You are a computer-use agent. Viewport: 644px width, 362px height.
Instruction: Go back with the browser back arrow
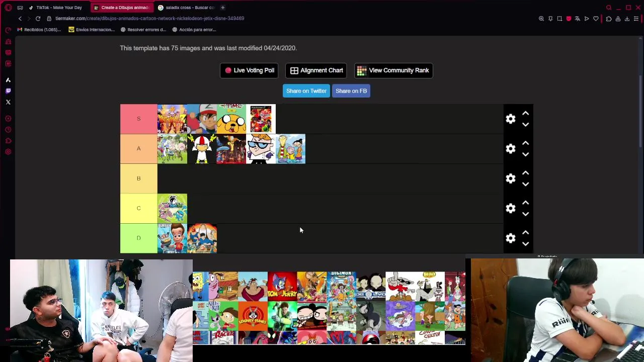tap(20, 19)
